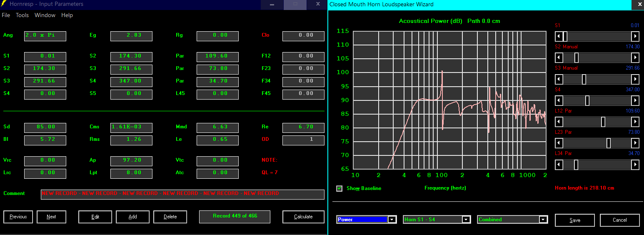This screenshot has height=235, width=644.
Task: Click the S2 Manual slider right arrow
Action: point(635,57)
